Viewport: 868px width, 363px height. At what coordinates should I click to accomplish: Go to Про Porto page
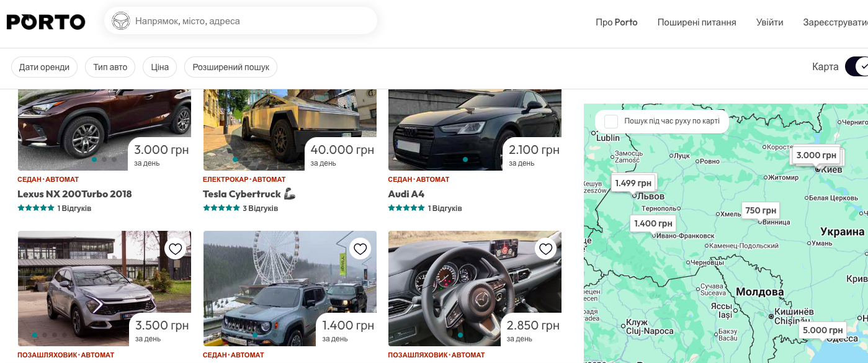[x=616, y=22]
